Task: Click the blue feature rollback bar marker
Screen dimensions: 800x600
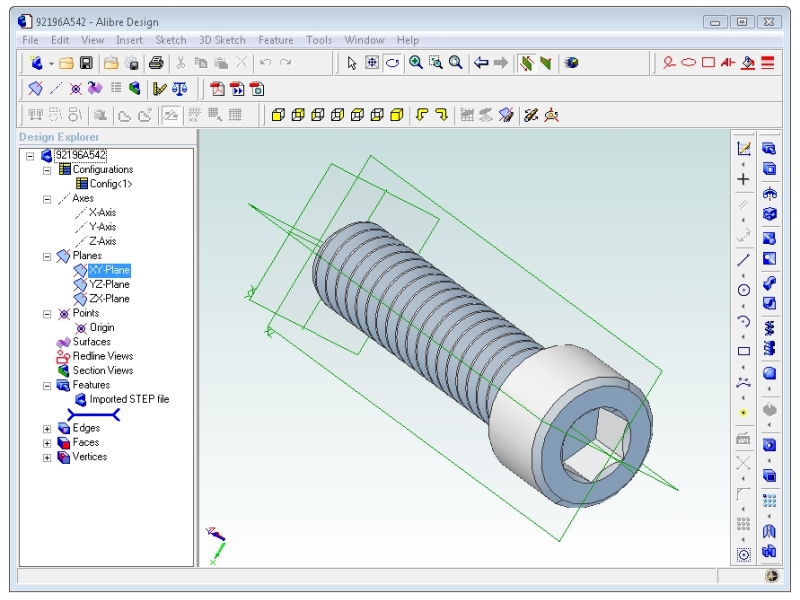Action: [x=94, y=415]
